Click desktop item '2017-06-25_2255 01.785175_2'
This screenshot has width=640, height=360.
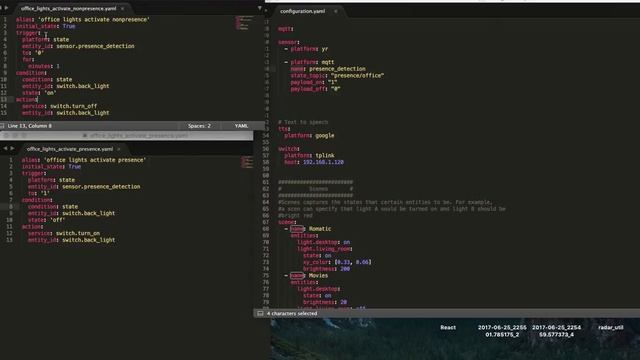tap(502, 331)
